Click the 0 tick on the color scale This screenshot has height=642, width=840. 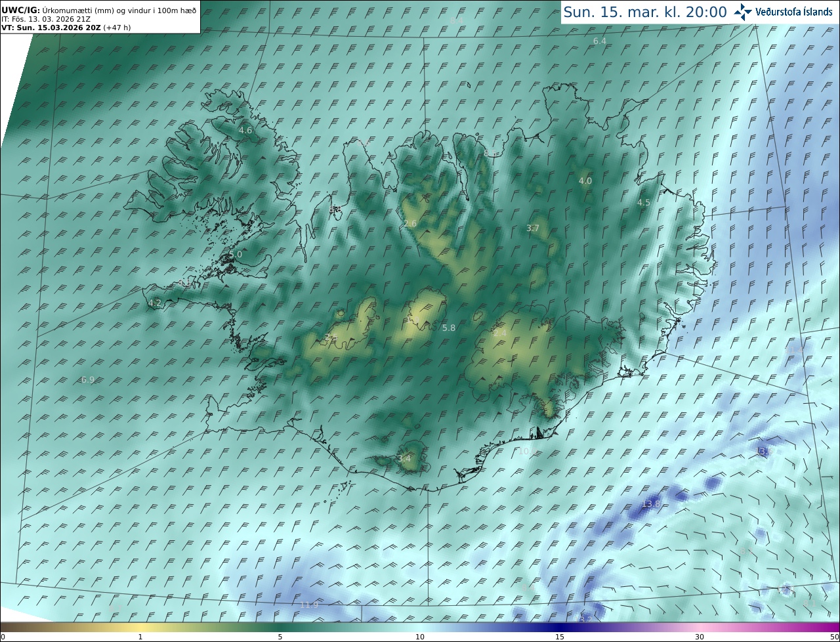pyautogui.click(x=3, y=637)
